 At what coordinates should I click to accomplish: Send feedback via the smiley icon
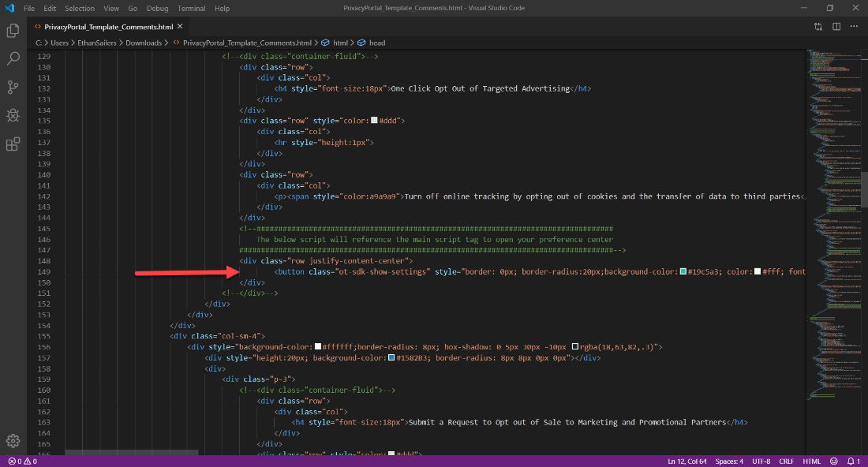(833, 461)
